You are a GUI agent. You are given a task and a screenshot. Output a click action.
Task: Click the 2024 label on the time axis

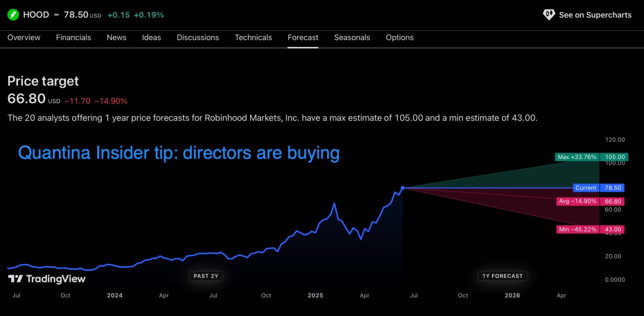(115, 295)
